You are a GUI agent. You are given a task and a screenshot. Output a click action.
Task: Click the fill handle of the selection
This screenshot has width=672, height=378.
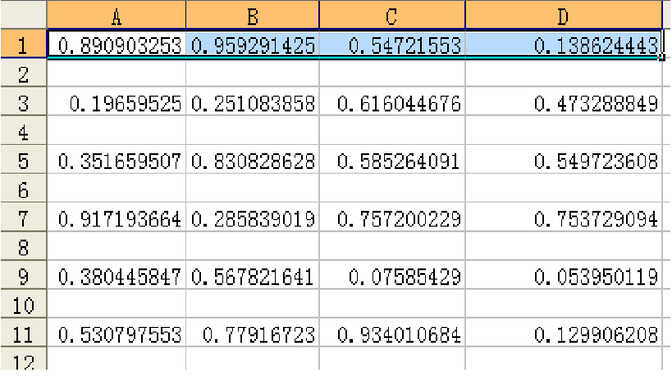[x=662, y=58]
